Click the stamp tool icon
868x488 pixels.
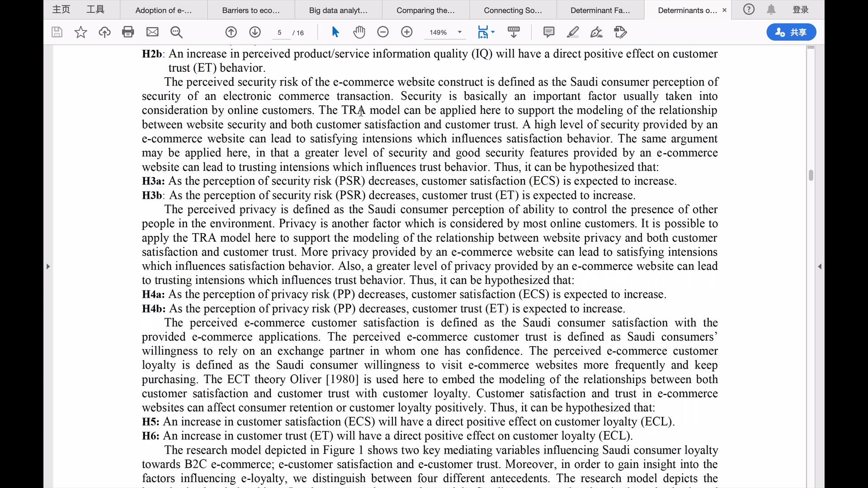point(621,32)
